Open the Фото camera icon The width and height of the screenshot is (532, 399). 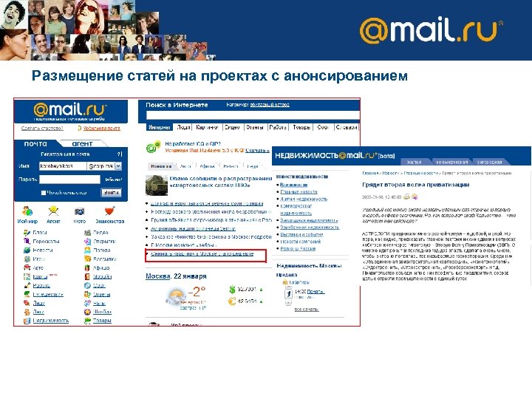[x=79, y=212]
